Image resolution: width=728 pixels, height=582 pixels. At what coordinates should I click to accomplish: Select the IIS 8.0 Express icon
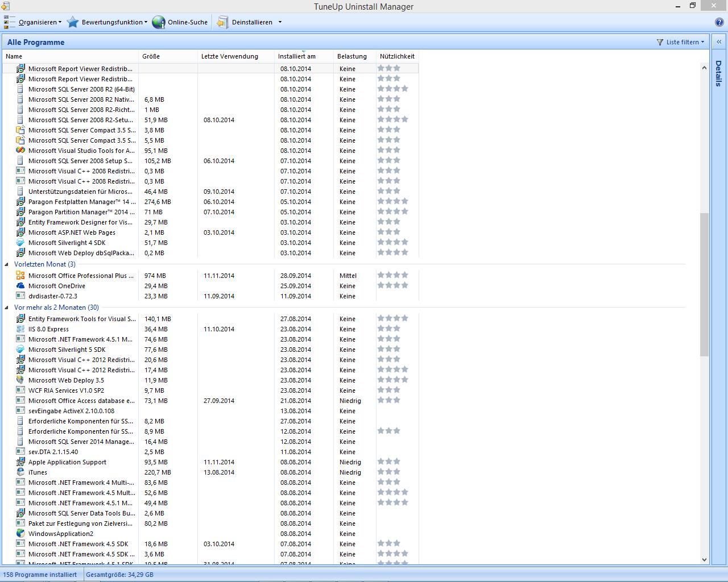[x=20, y=329]
